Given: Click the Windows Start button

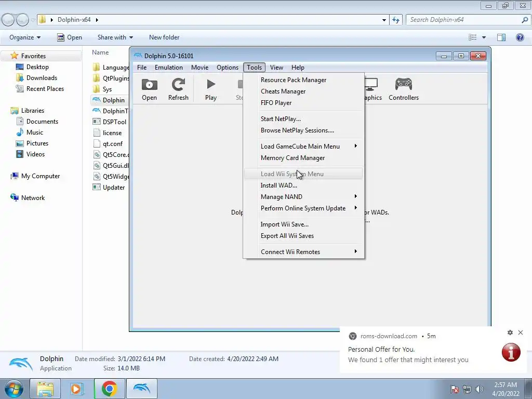Looking at the screenshot, I should click(x=14, y=389).
